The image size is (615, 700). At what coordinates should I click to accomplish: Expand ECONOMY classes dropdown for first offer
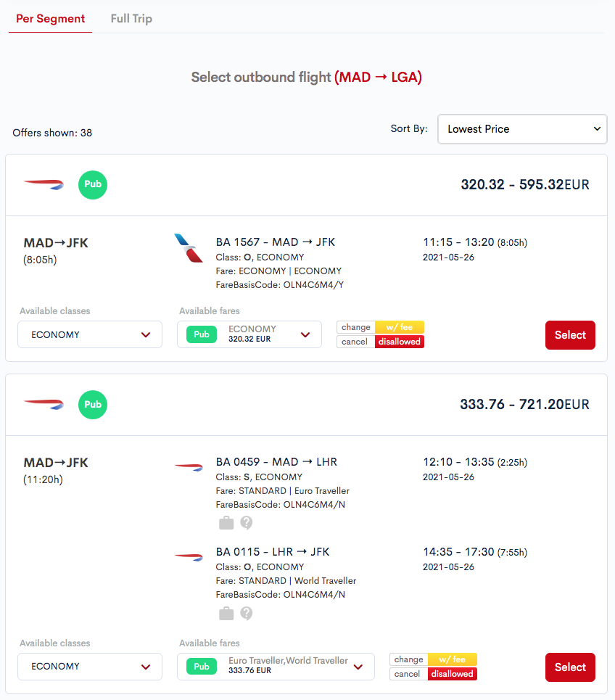(x=90, y=334)
